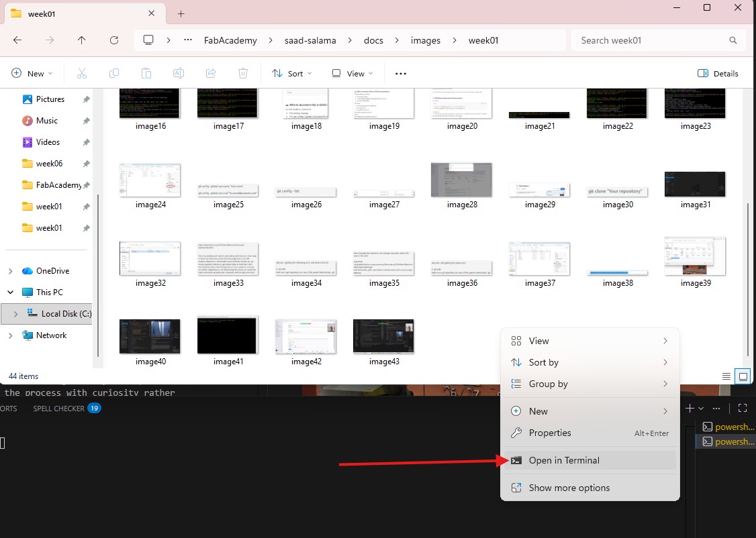Expand the Network tree node
Screen dimensions: 756x538
pos(11,335)
